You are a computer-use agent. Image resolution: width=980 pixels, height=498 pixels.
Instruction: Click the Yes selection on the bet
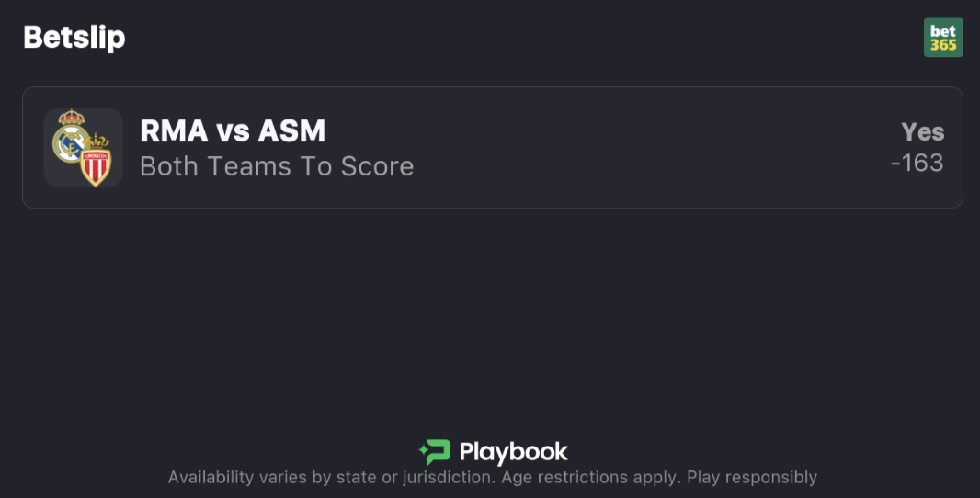tap(922, 131)
